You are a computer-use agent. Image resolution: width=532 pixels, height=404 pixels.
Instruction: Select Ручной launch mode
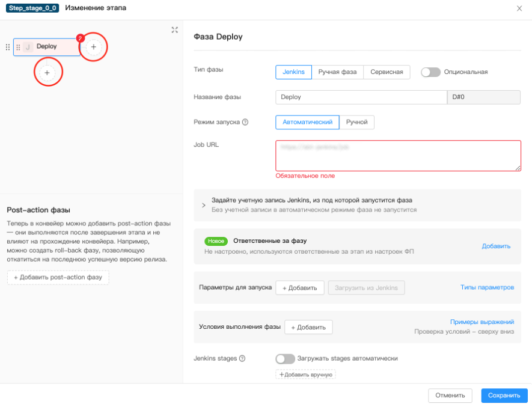point(356,122)
